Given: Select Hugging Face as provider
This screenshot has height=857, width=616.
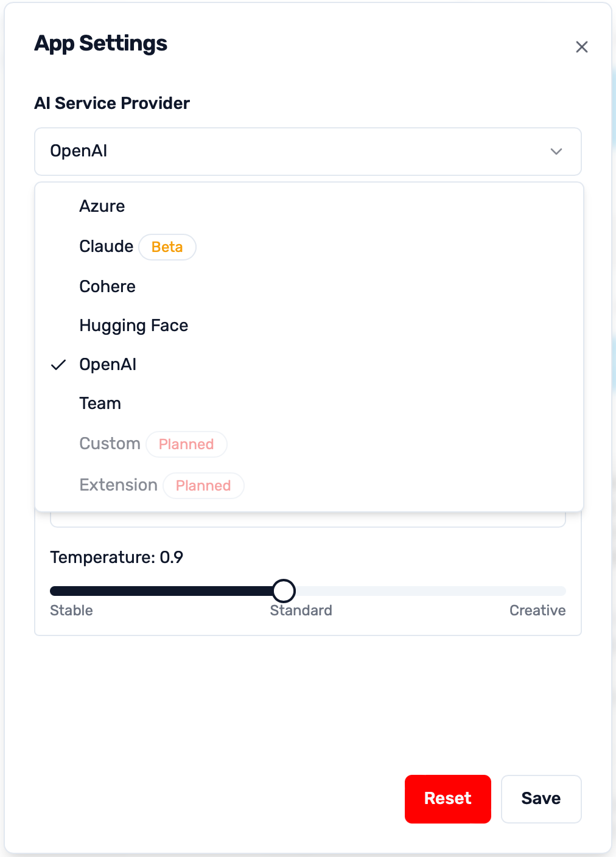Looking at the screenshot, I should click(x=133, y=326).
